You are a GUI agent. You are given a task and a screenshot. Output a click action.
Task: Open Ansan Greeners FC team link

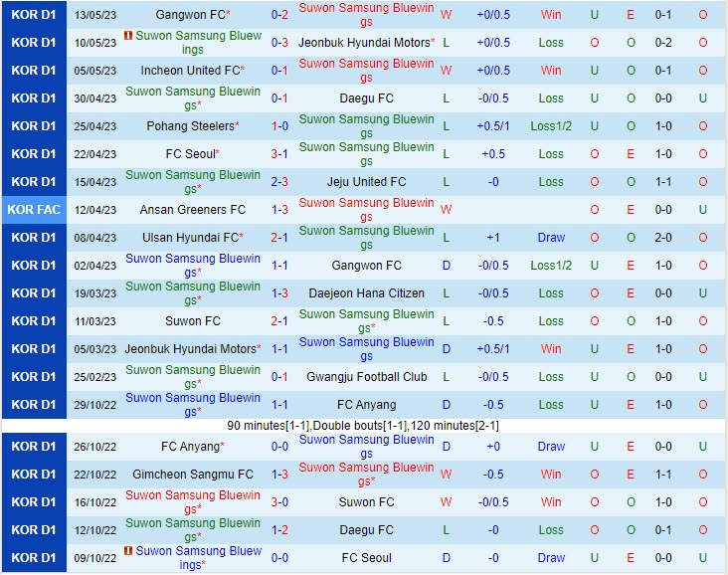tap(193, 210)
